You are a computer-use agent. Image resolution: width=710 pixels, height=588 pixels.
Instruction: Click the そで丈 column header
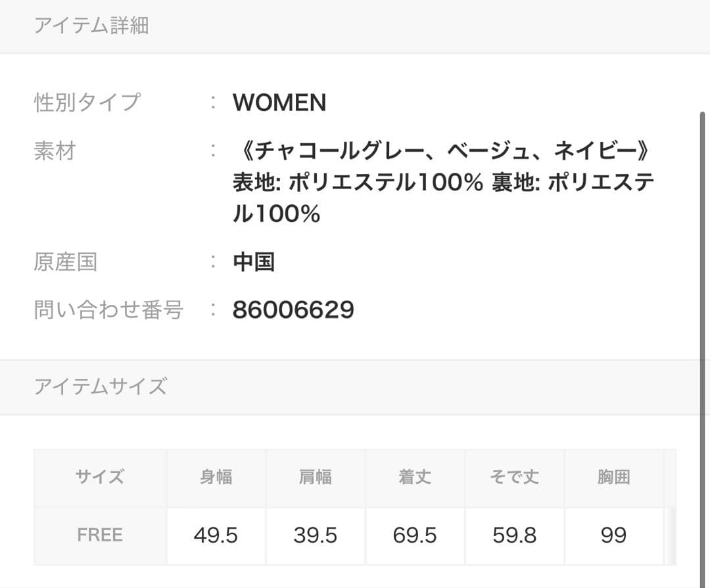click(514, 477)
